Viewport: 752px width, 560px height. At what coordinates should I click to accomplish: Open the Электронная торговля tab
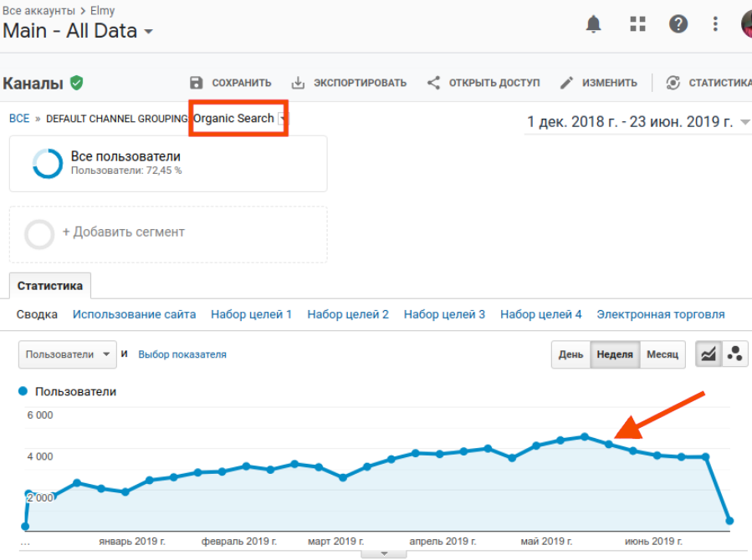(x=660, y=314)
